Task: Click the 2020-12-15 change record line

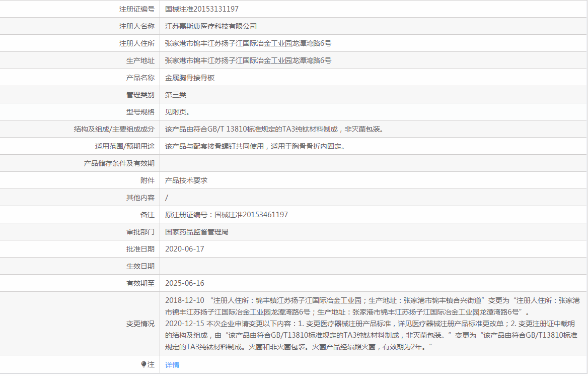Action: 371,335
